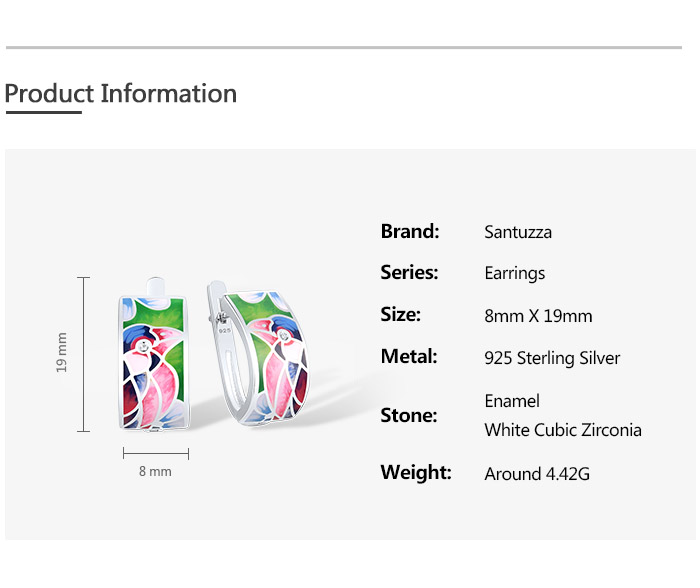Click the Series label
This screenshot has width=700, height=588.
pyautogui.click(x=409, y=273)
